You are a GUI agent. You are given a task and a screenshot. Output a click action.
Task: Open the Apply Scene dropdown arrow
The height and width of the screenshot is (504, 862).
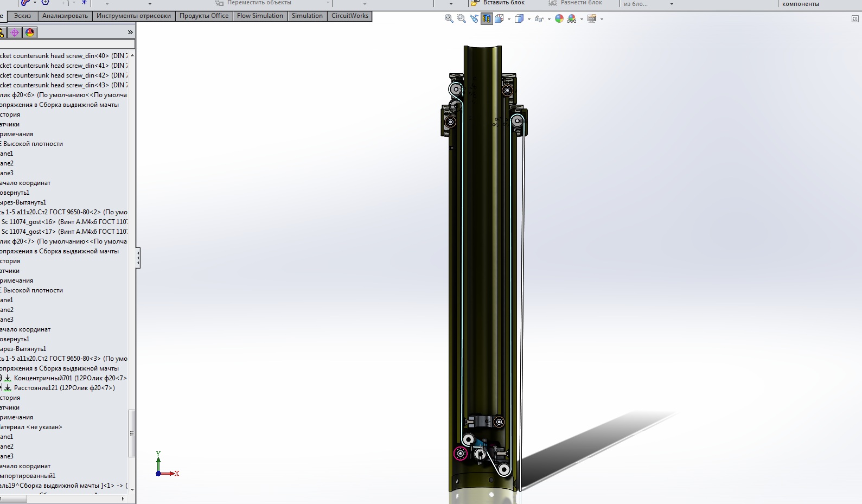click(582, 19)
